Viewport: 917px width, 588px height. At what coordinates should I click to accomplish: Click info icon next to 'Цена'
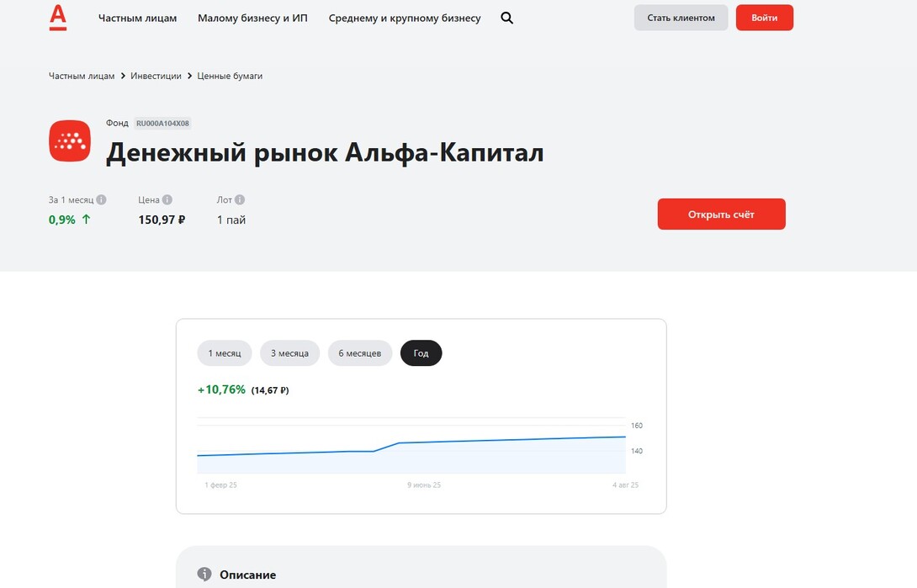pyautogui.click(x=167, y=200)
